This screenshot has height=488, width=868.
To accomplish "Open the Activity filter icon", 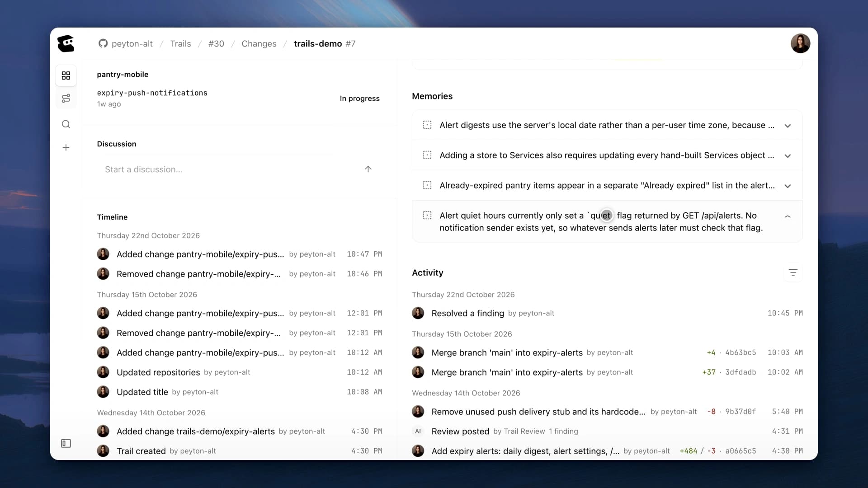I will pos(793,272).
